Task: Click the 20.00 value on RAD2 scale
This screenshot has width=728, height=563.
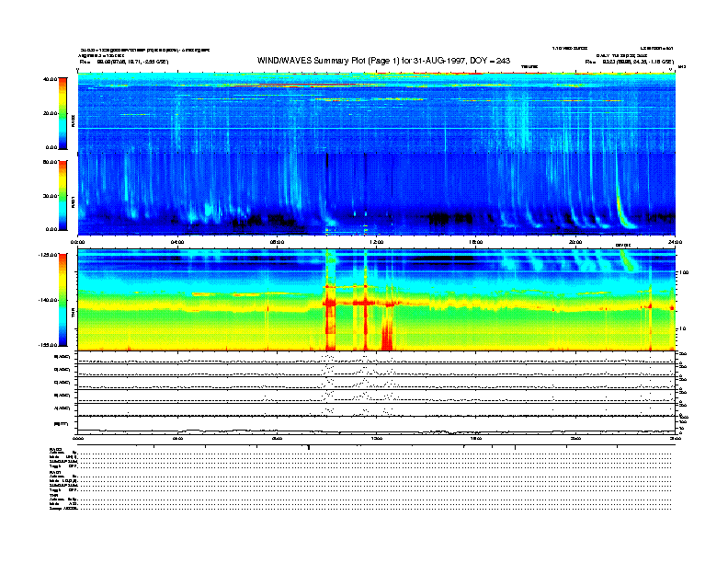Action: 50,113
